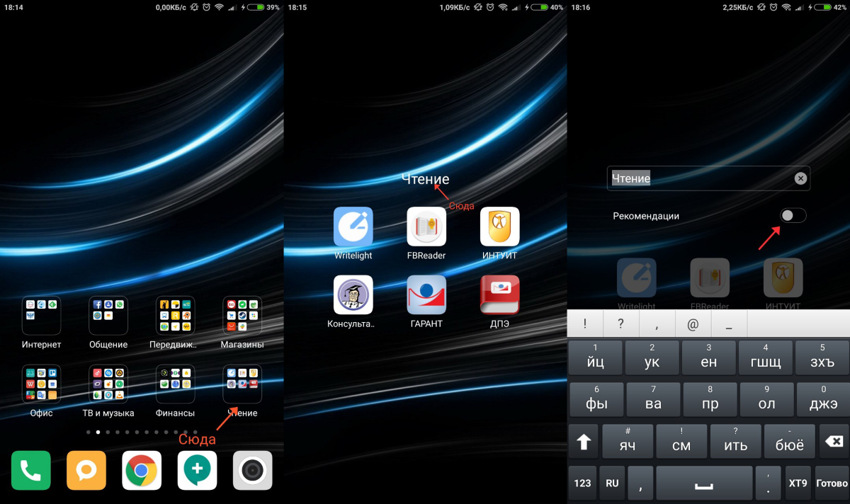Screen dimensions: 850x504
Task: Tap the ен key on keyboard
Action: pyautogui.click(x=709, y=357)
